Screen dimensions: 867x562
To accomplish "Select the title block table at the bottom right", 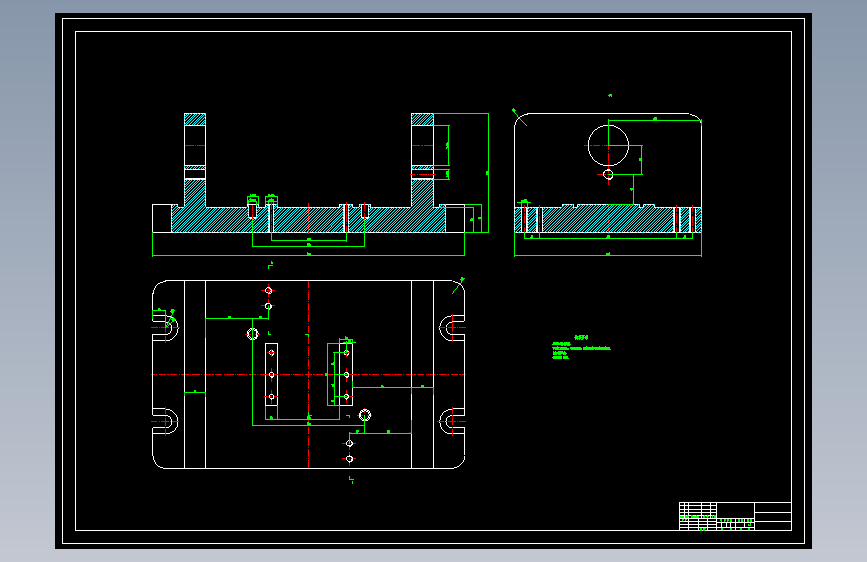I will (735, 516).
